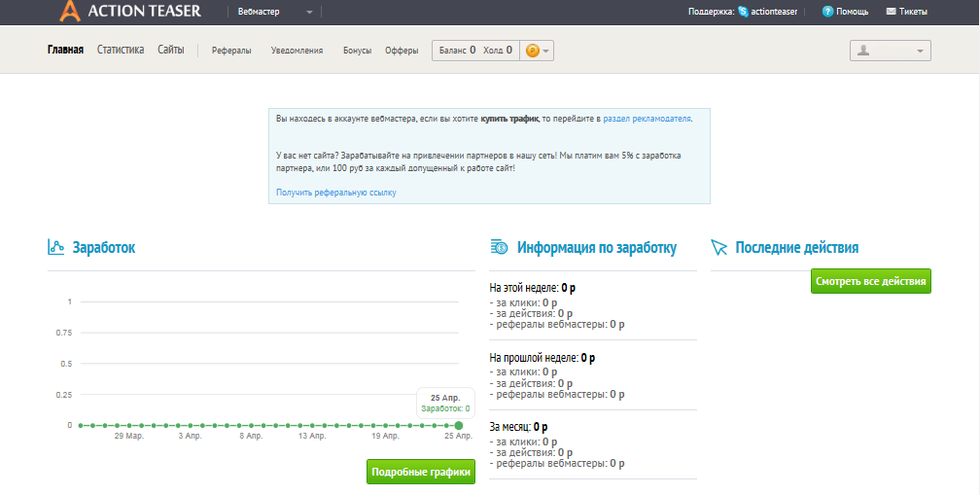Click the Подробные графики button
Image resolution: width=980 pixels, height=495 pixels.
[421, 472]
